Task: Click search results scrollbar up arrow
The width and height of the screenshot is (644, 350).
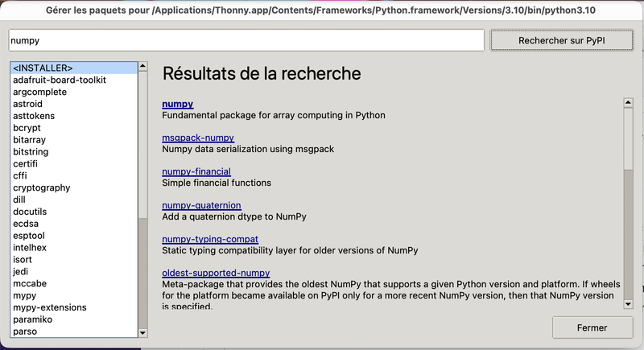Action: click(628, 102)
